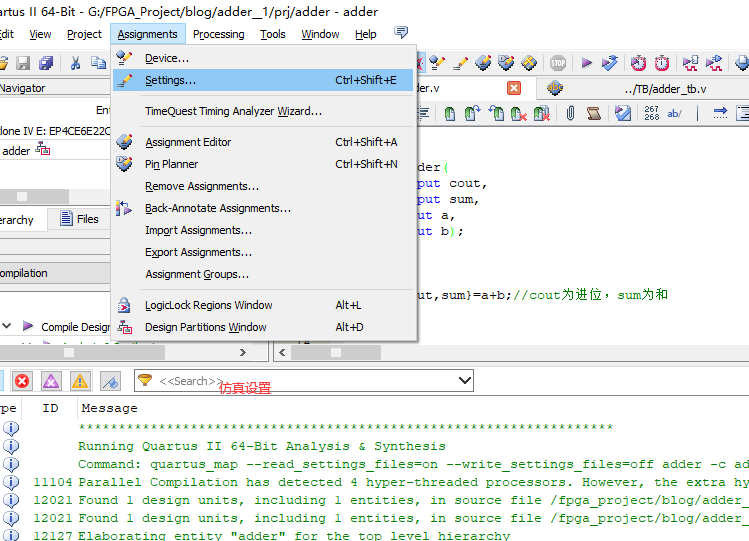Start compilation with the purple play icon

[587, 63]
